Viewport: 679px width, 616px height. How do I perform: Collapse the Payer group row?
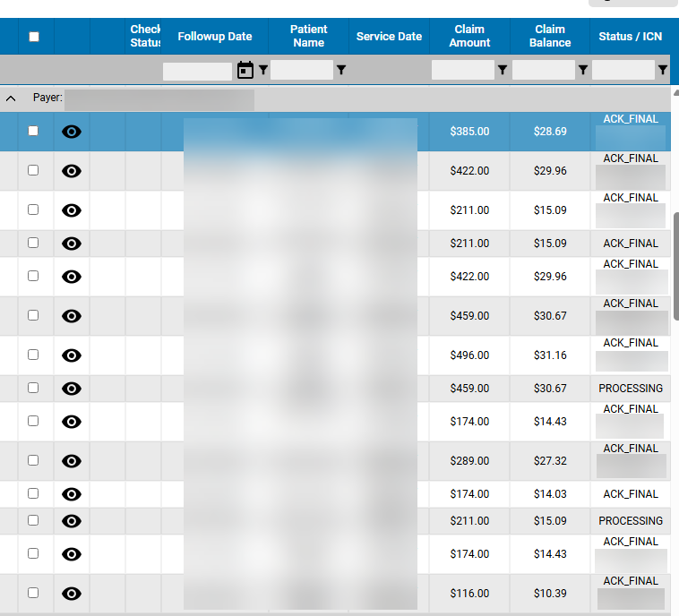11,98
